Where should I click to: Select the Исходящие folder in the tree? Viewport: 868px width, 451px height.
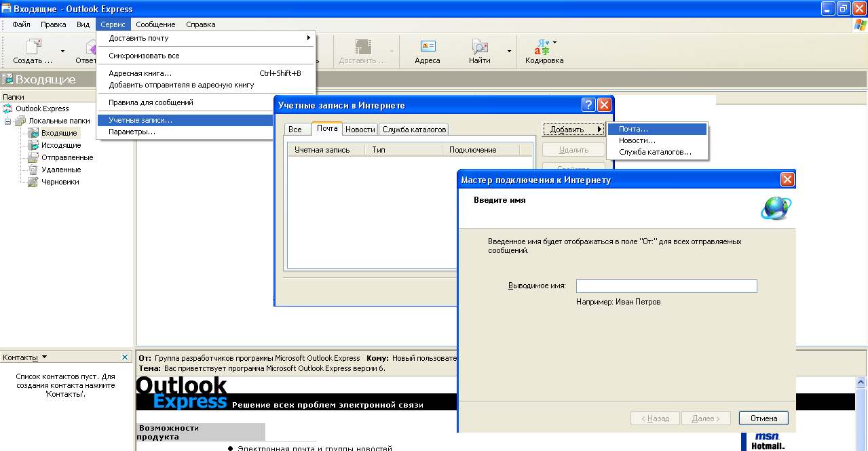(61, 145)
